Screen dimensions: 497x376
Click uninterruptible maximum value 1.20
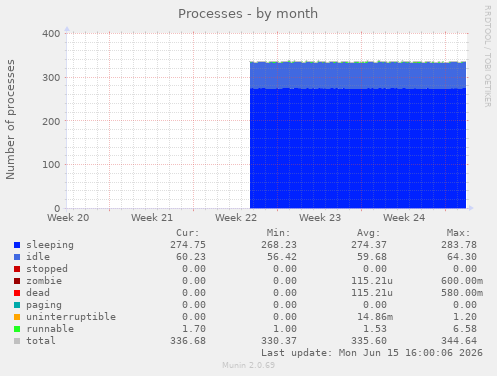click(465, 317)
